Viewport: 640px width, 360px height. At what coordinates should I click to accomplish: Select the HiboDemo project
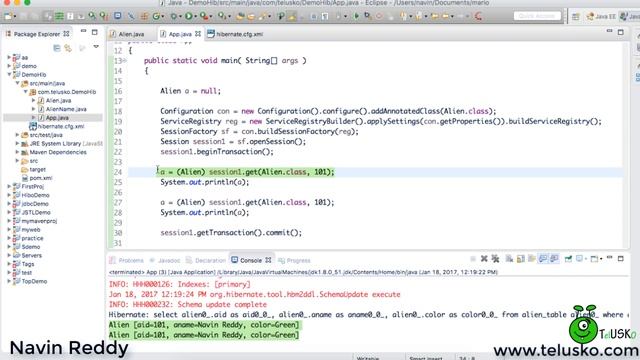coord(35,195)
